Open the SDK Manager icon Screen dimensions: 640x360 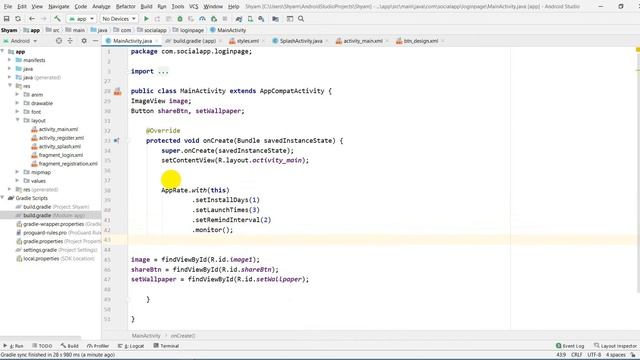click(x=261, y=19)
